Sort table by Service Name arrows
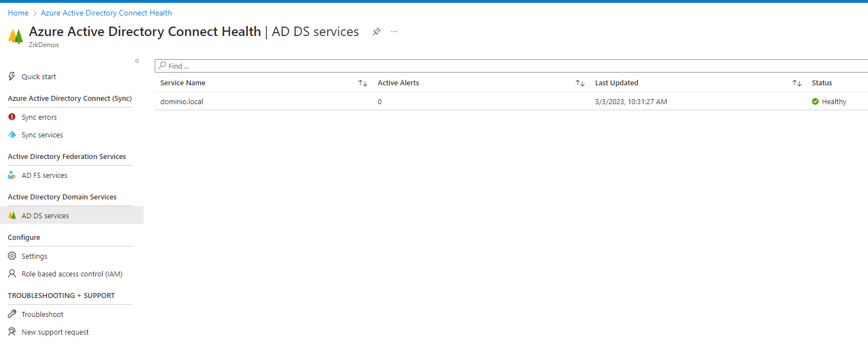This screenshot has height=349, width=868. pos(363,83)
